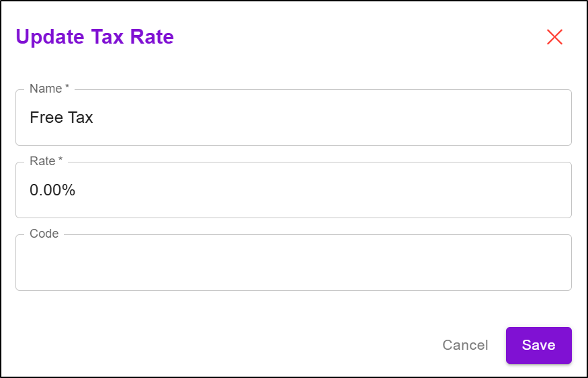
Task: Place cursor on the Free Tax text
Action: click(61, 117)
